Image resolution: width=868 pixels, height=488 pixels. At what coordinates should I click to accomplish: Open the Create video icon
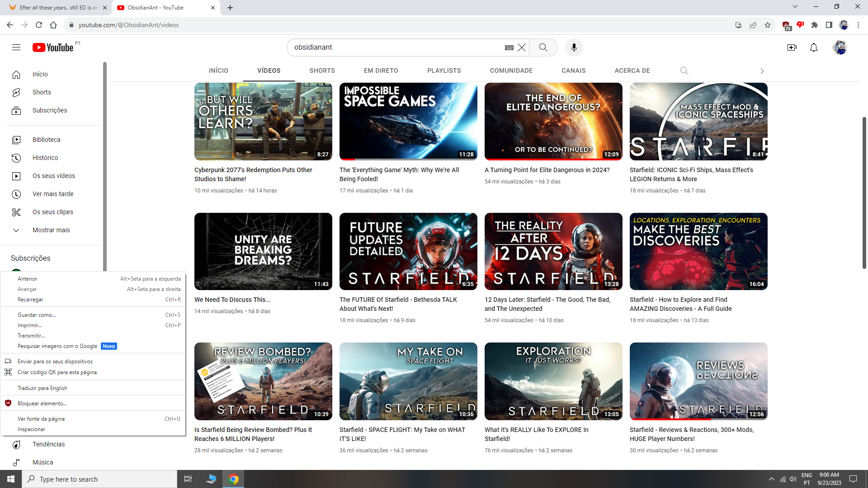pyautogui.click(x=792, y=47)
